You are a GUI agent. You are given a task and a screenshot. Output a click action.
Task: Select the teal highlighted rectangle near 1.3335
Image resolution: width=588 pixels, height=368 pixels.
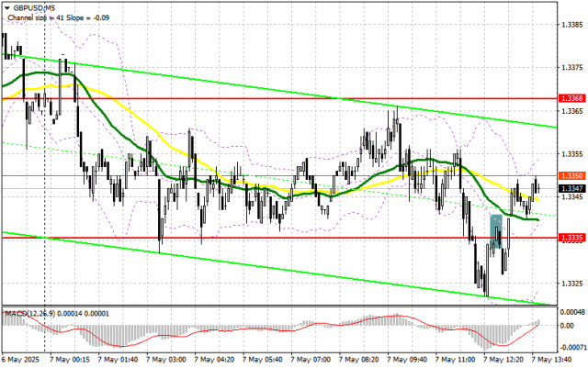[x=496, y=231]
